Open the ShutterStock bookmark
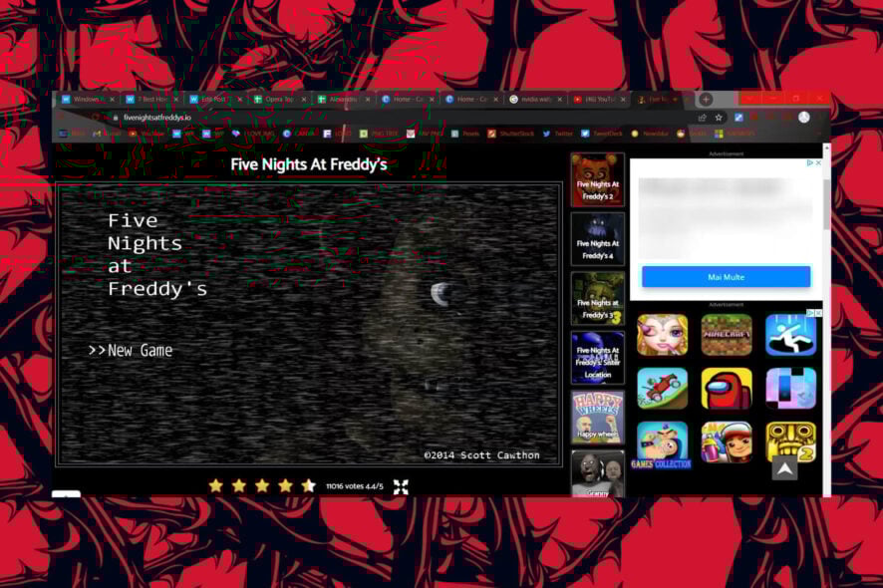Screen dimensions: 883x588 click(x=511, y=134)
